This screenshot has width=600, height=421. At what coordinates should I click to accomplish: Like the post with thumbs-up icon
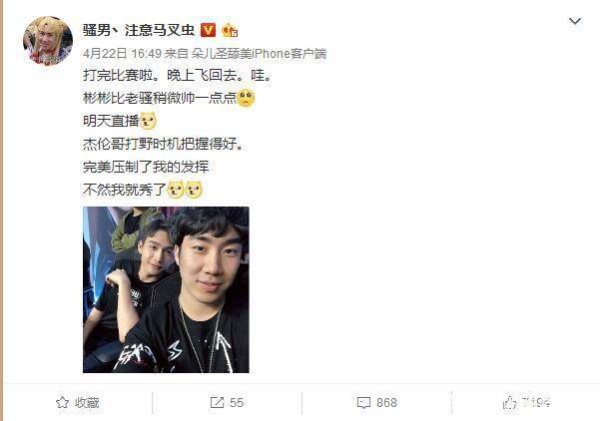(x=509, y=403)
